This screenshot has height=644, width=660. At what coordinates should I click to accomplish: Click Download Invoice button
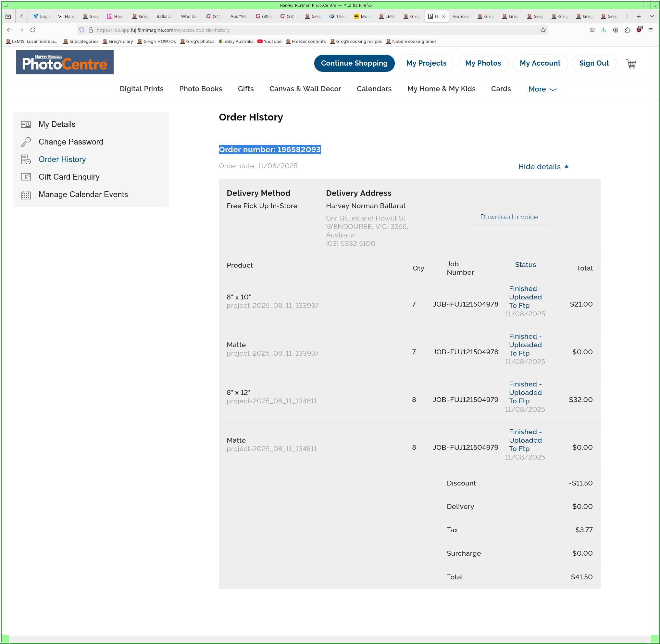509,217
